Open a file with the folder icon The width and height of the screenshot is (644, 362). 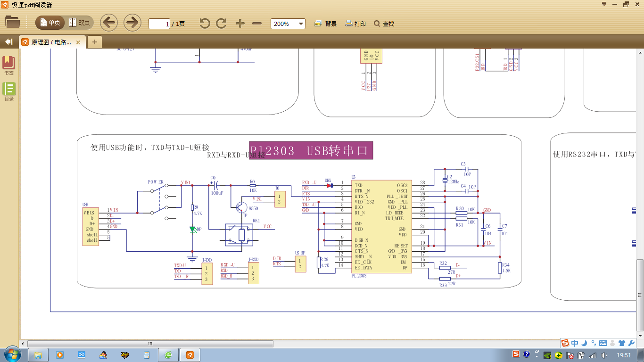pos(12,22)
